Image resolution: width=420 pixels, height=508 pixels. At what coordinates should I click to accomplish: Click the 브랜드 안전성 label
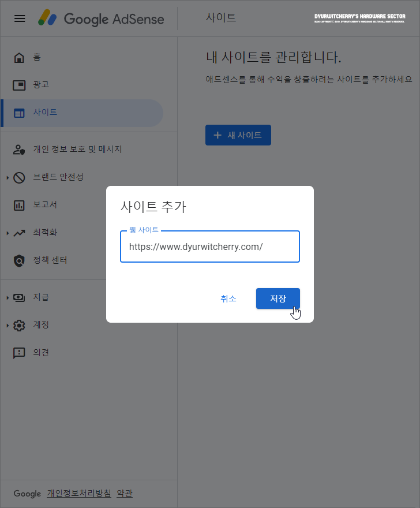coord(58,177)
